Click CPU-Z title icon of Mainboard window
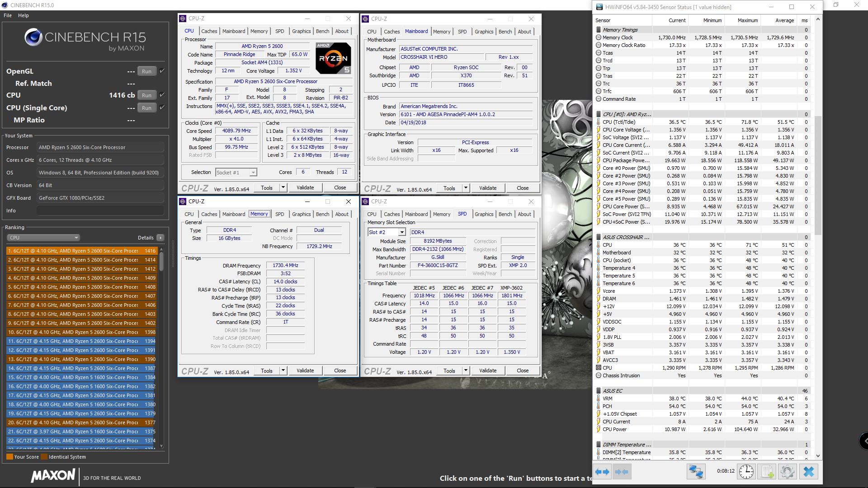The image size is (868, 488). pos(365,19)
